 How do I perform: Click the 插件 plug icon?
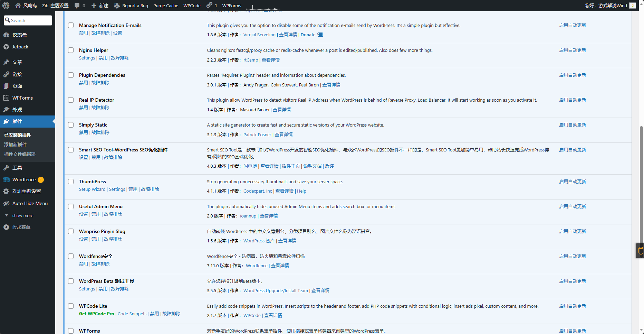(x=6, y=121)
